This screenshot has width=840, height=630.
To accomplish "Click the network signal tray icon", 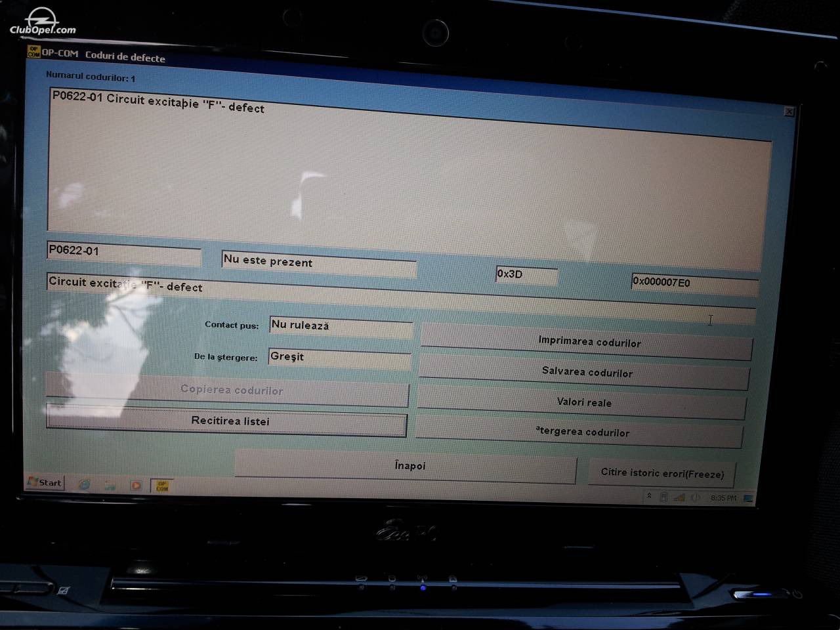I will coord(679,497).
